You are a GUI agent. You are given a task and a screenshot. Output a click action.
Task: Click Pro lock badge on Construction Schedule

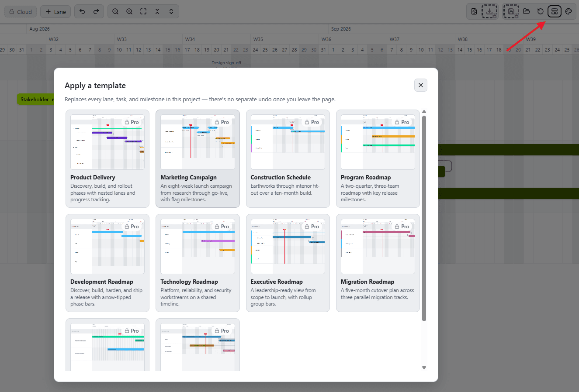click(312, 122)
